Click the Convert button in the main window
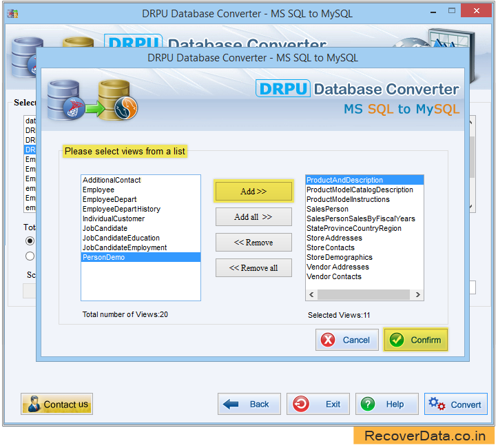 (x=456, y=404)
